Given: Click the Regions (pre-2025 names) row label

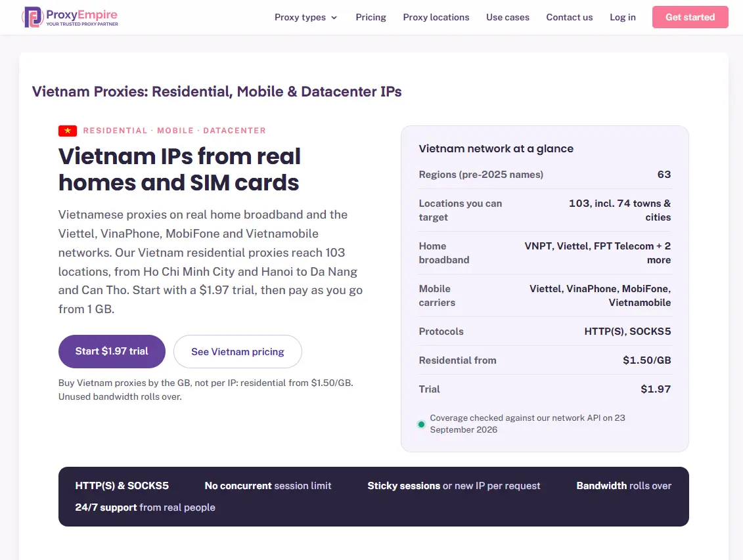Looking at the screenshot, I should tap(481, 175).
